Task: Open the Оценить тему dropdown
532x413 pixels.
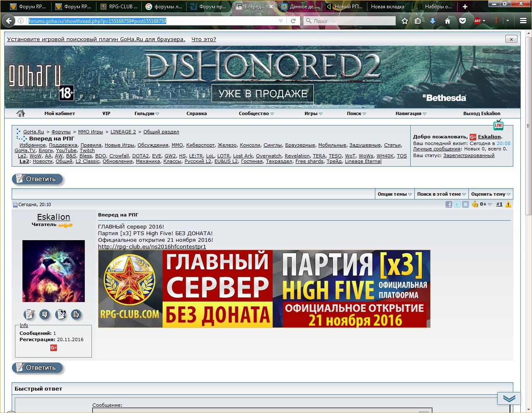Action: [491, 194]
